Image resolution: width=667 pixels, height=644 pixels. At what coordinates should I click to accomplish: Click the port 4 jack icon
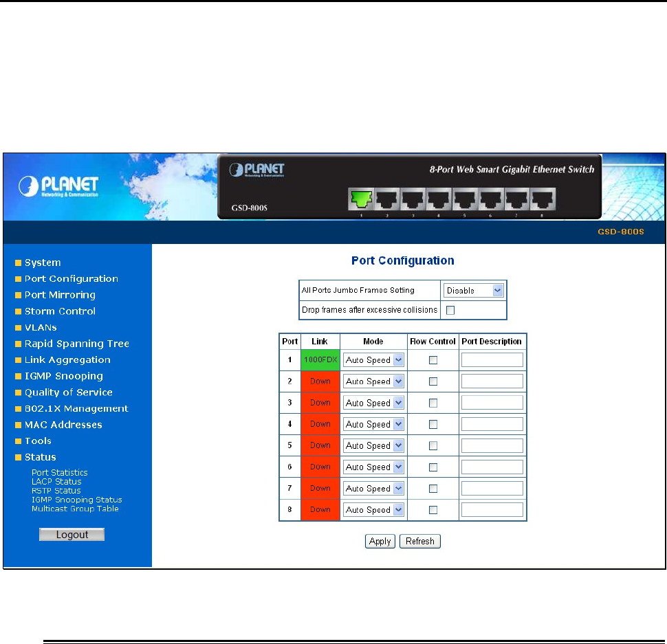coord(439,199)
